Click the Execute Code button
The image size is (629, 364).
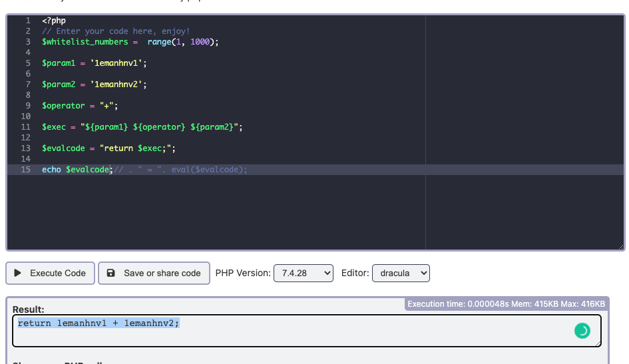tap(50, 273)
